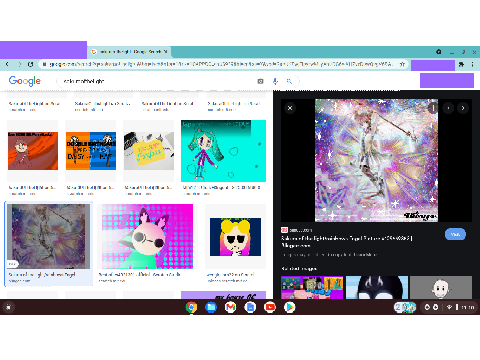
Task: Show previous image in preview panel
Action: (448, 108)
